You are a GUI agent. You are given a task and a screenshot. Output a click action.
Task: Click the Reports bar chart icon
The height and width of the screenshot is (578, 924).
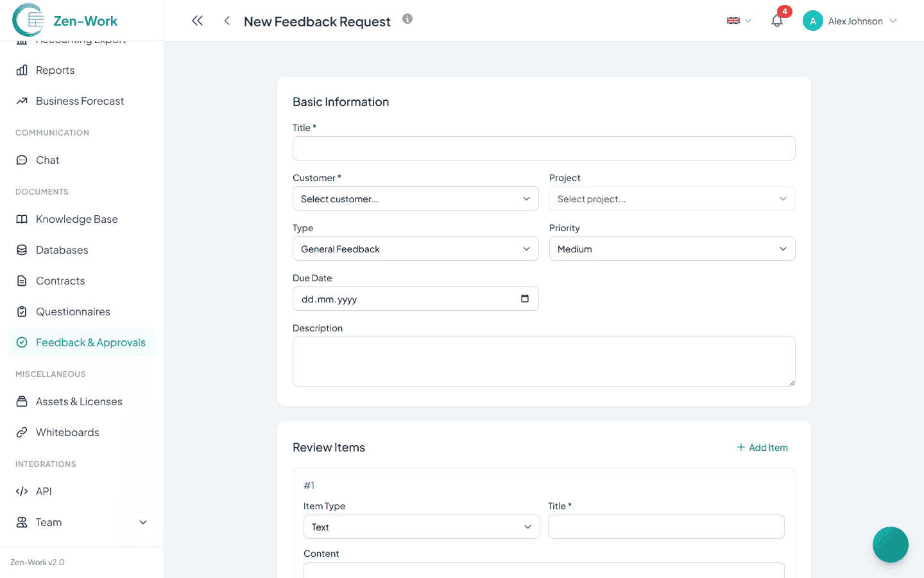coord(22,70)
